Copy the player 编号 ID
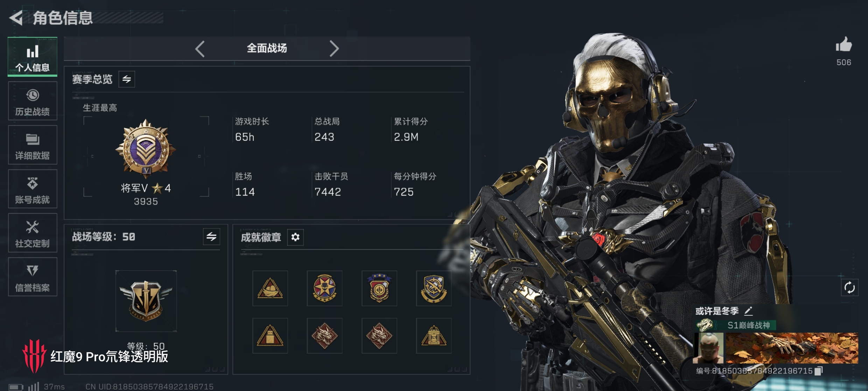The width and height of the screenshot is (868, 391). click(x=819, y=371)
